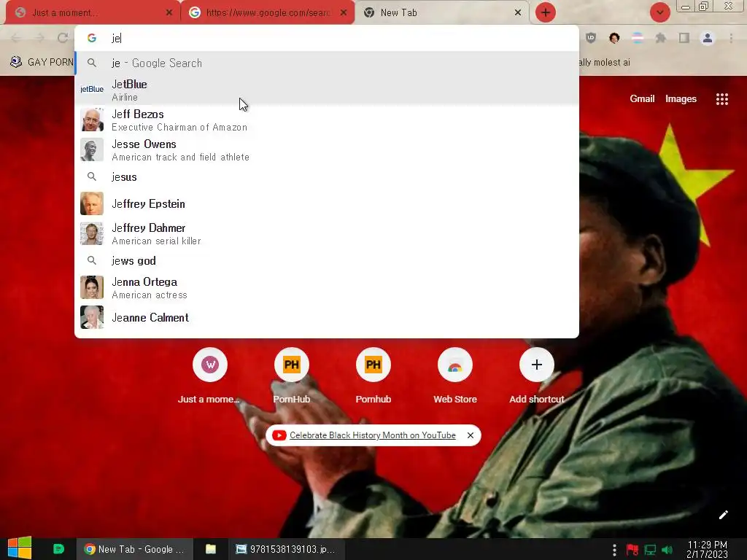The image size is (747, 560).
Task: Click the Jeff Bezos thumbnail photo
Action: click(x=92, y=120)
